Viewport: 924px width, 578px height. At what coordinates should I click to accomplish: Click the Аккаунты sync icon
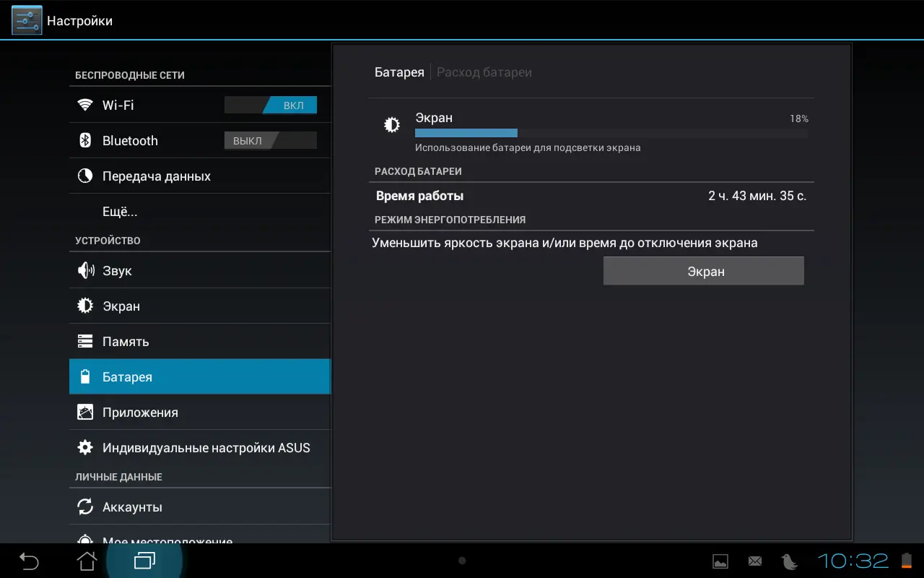pyautogui.click(x=85, y=506)
